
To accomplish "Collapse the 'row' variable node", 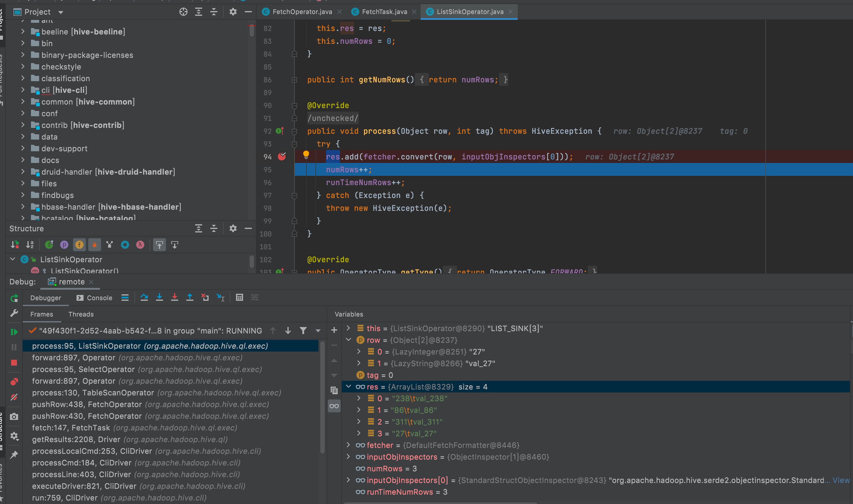I will tap(348, 340).
